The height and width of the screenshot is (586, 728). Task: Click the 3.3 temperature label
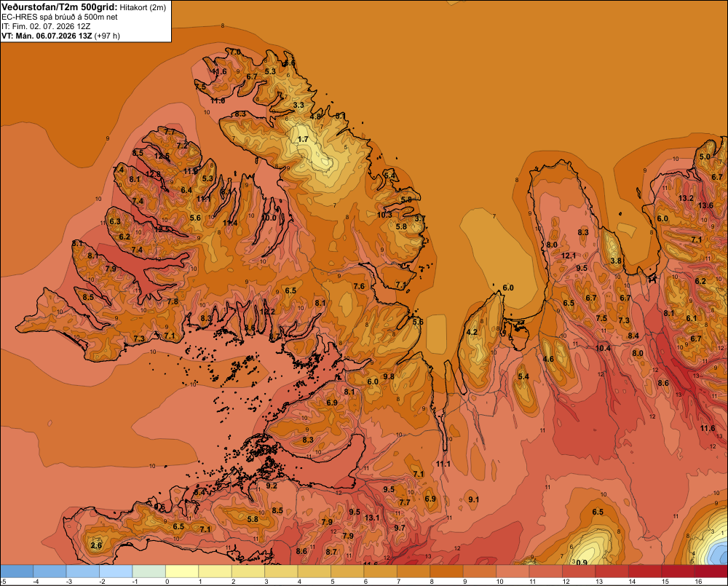click(298, 105)
